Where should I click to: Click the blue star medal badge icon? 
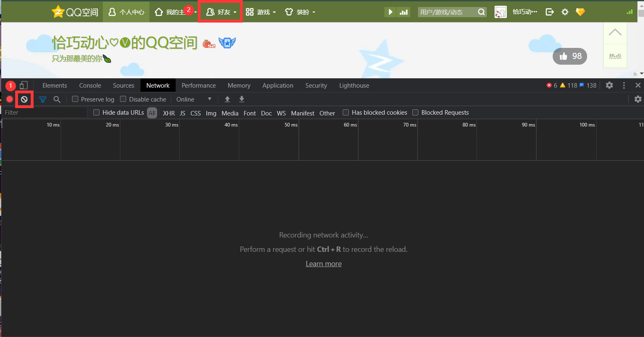227,42
